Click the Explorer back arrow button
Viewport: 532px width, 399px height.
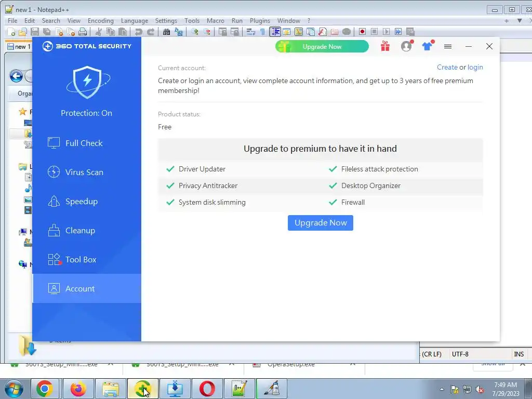[16, 76]
